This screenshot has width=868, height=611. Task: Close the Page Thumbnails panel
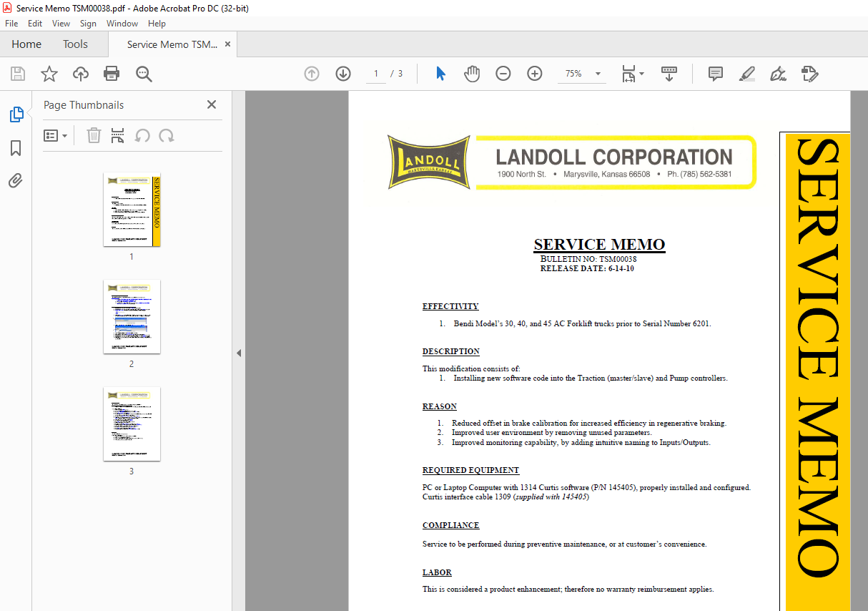pos(212,104)
